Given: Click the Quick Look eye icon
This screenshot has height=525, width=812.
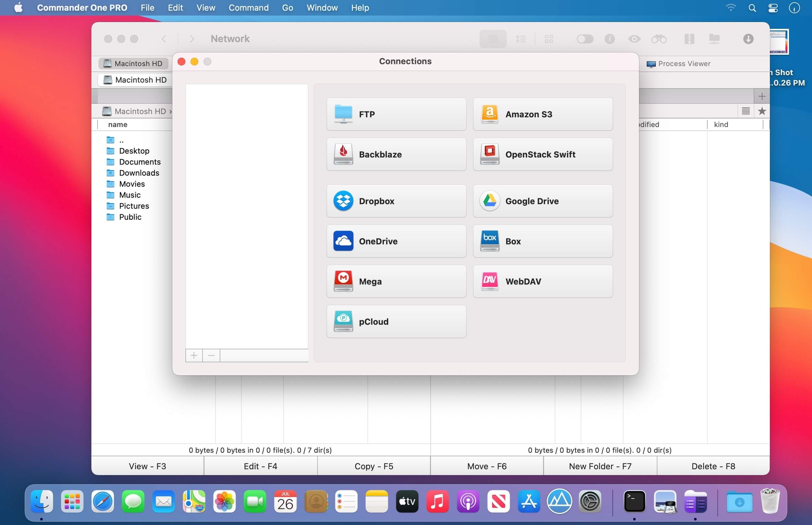Looking at the screenshot, I should click(634, 39).
